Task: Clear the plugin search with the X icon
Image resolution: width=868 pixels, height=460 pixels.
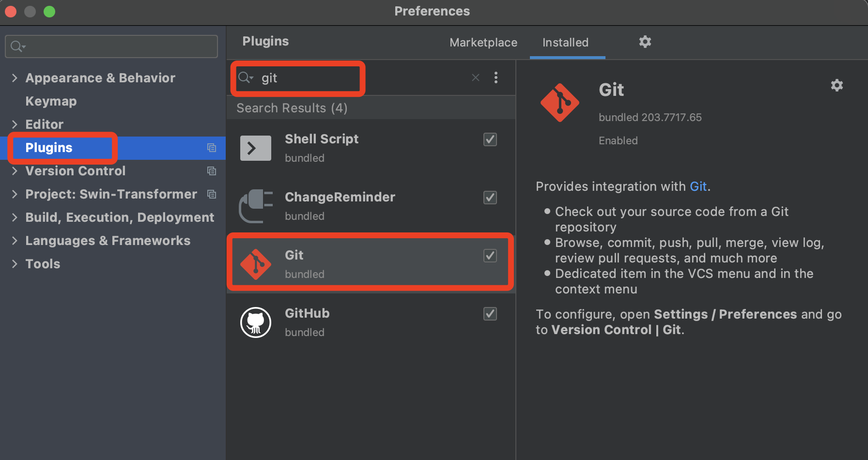Action: click(476, 77)
